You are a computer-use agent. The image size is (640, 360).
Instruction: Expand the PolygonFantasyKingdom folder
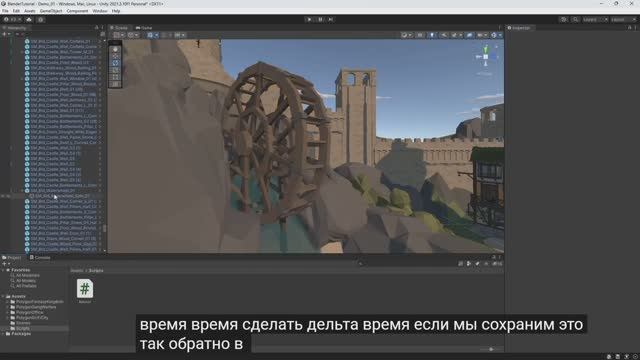(x=8, y=302)
